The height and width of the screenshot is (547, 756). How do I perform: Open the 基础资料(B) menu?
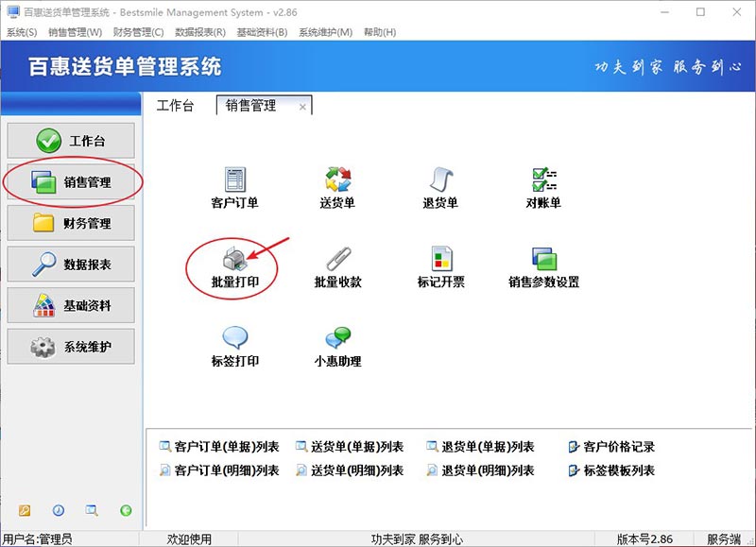262,32
